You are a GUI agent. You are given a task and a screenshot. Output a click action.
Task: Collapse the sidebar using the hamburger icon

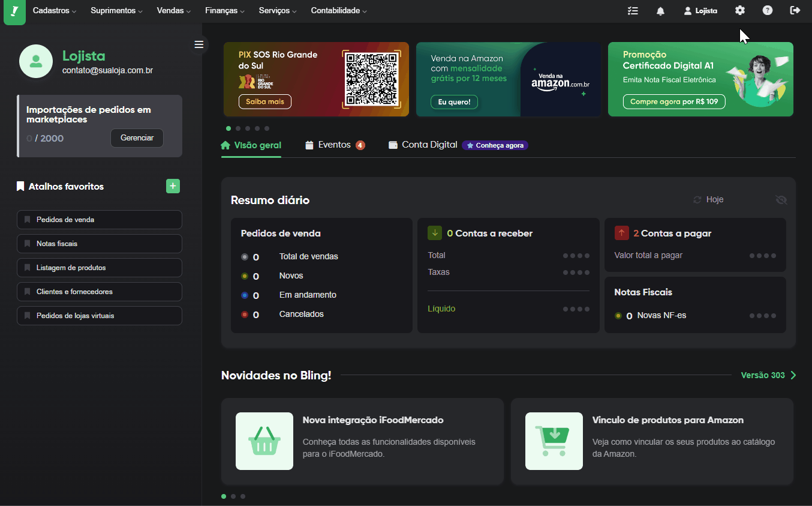pyautogui.click(x=199, y=44)
